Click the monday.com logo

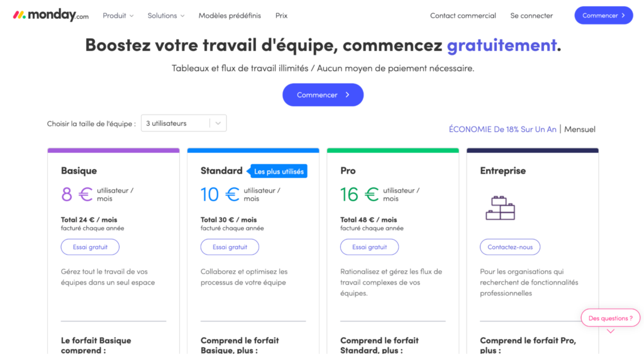click(x=51, y=15)
